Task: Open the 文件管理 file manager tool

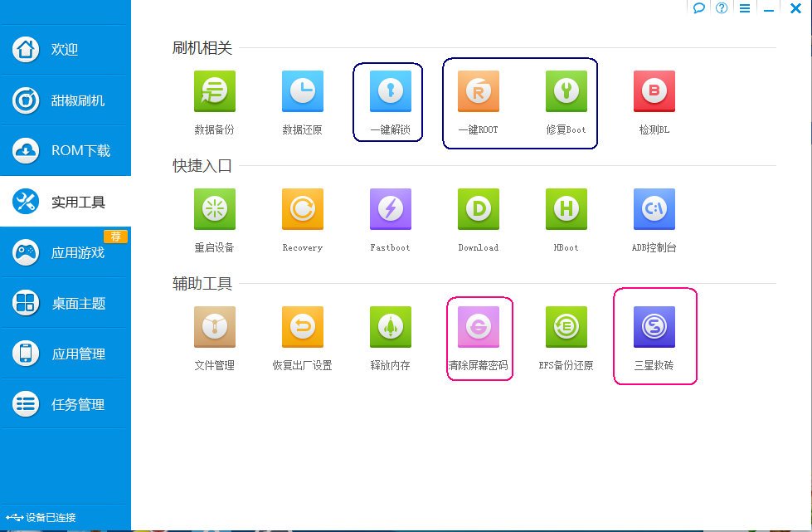Action: click(214, 327)
